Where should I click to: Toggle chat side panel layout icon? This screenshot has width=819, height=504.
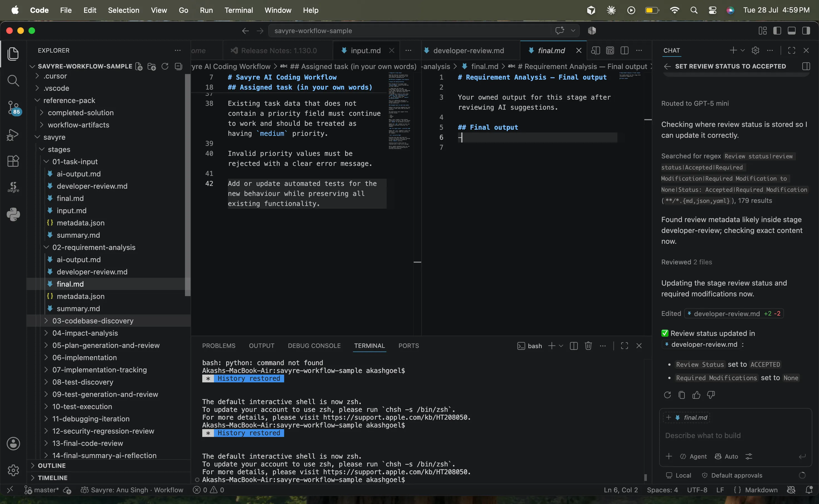pyautogui.click(x=806, y=66)
